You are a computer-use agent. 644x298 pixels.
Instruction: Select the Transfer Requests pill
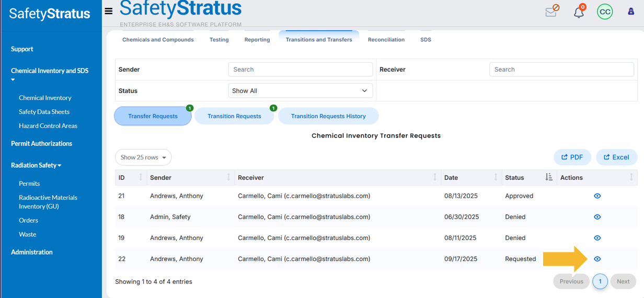[153, 116]
